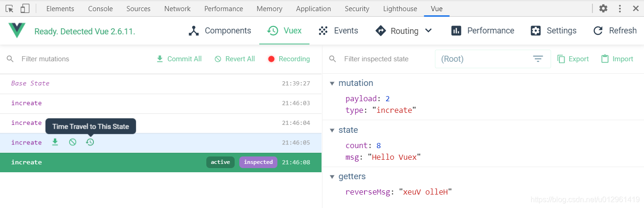The height and width of the screenshot is (208, 644).
Task: Commit the 21:46:05 mutation icon
Action: click(x=55, y=142)
